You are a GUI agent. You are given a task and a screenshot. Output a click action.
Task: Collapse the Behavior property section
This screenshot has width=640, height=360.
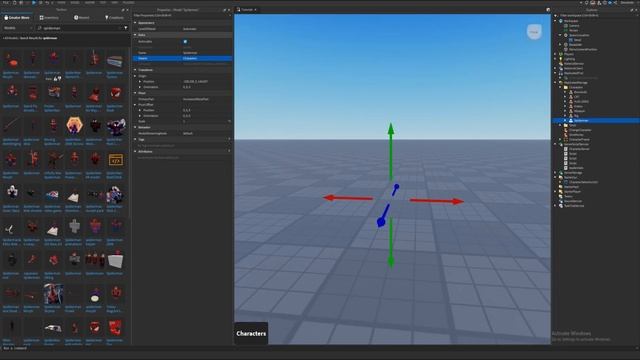[135, 127]
